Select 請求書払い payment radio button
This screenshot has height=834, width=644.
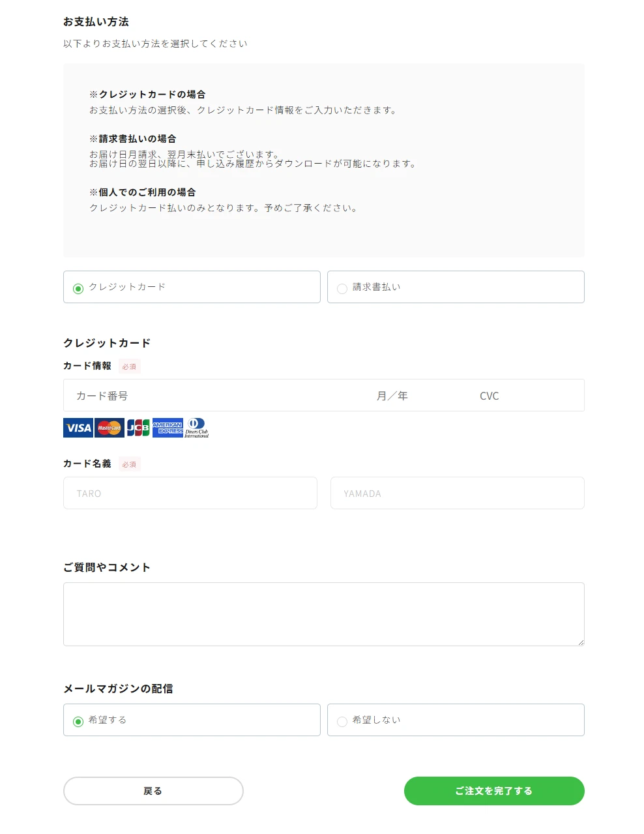coord(342,288)
